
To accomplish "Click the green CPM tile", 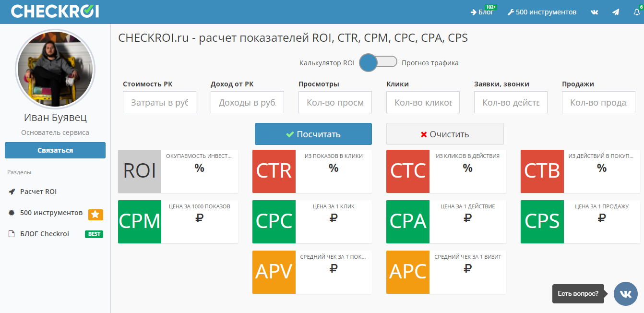I will 140,221.
